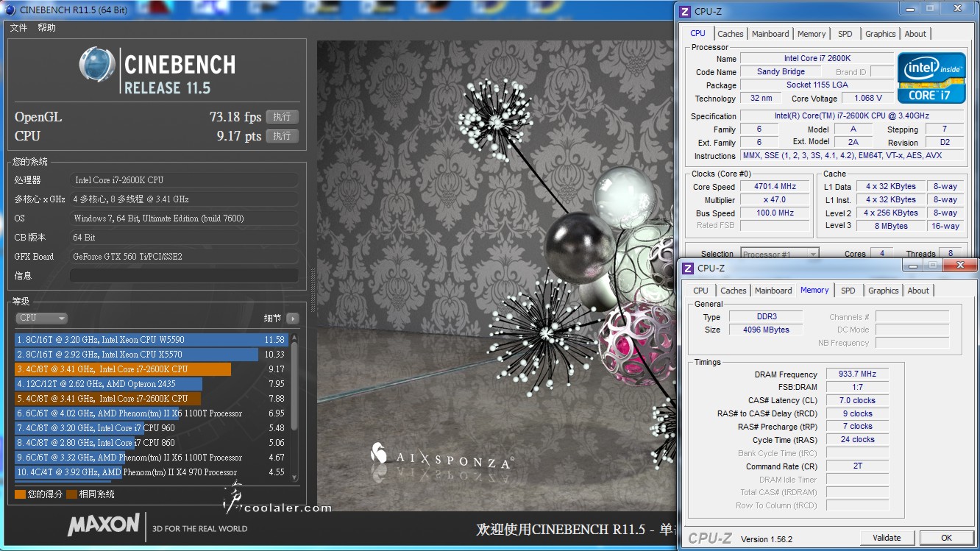Click the Command Rate value 2T
980x551 pixels.
858,466
